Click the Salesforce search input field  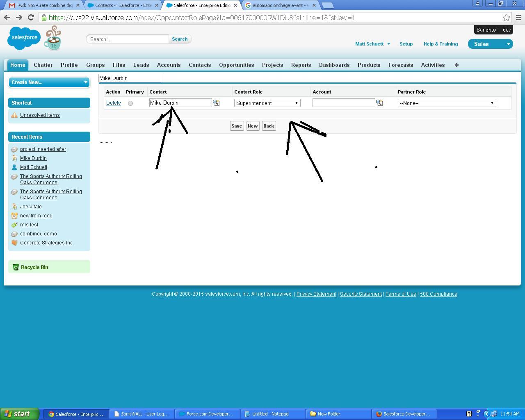coord(128,39)
